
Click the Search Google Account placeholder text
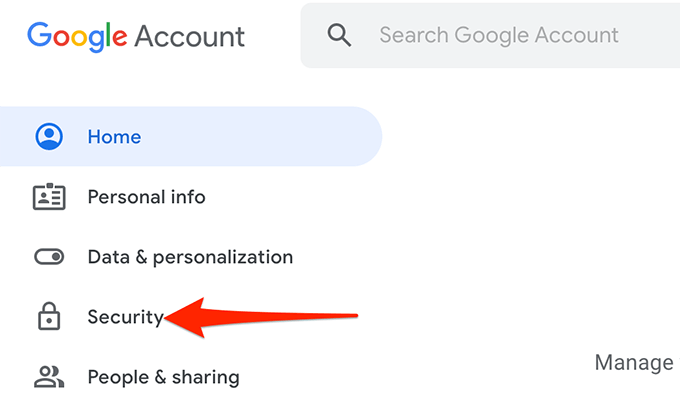[498, 36]
